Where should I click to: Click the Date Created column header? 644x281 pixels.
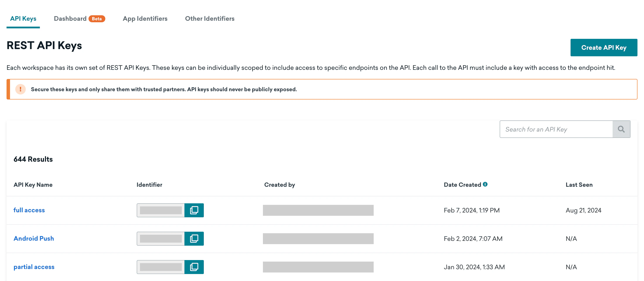tap(462, 185)
